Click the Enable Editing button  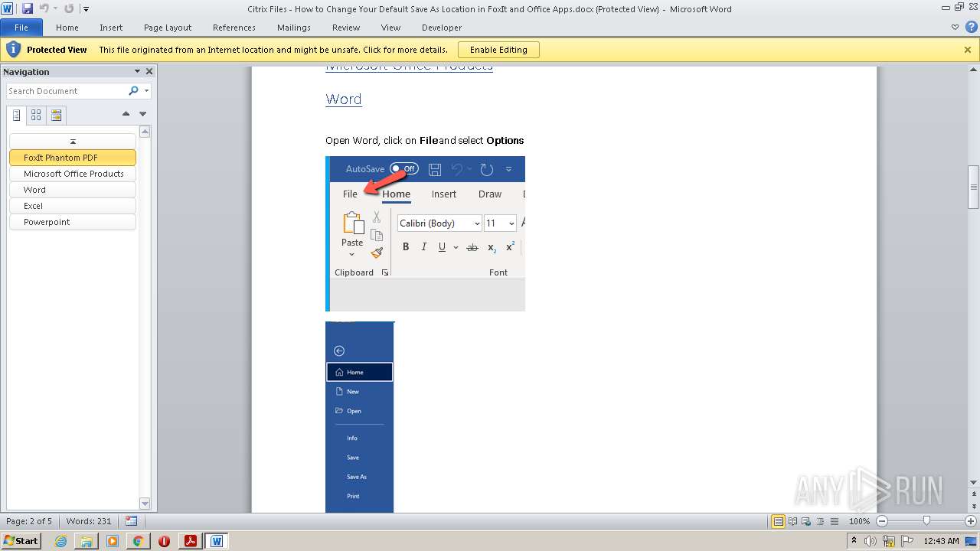(498, 50)
